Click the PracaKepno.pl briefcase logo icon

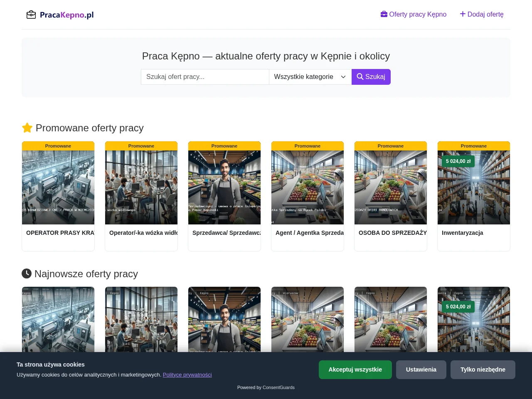click(31, 15)
